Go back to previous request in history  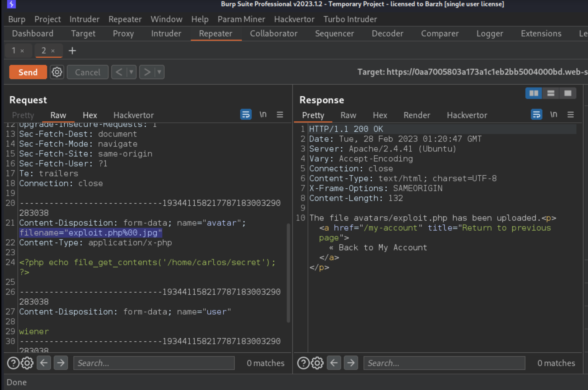click(119, 72)
